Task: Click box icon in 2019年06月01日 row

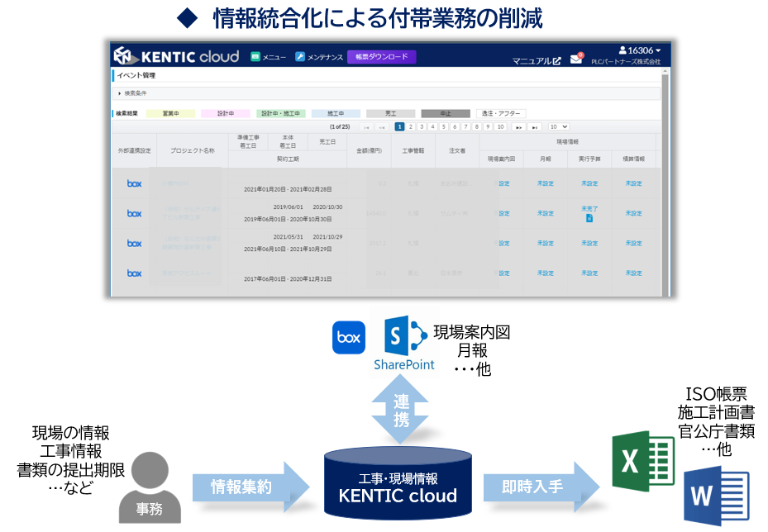Action: tap(134, 213)
